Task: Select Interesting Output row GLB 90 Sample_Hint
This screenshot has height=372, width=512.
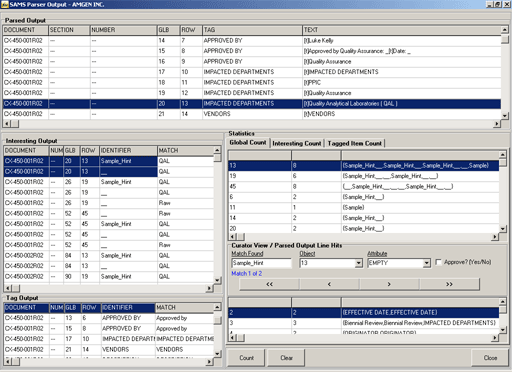Action: click(109, 276)
